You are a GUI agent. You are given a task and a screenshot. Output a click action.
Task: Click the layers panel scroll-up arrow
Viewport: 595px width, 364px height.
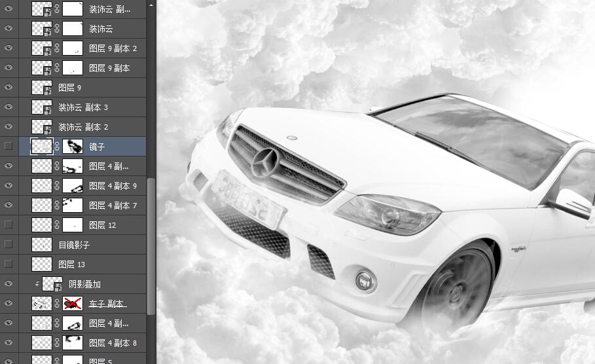151,5
